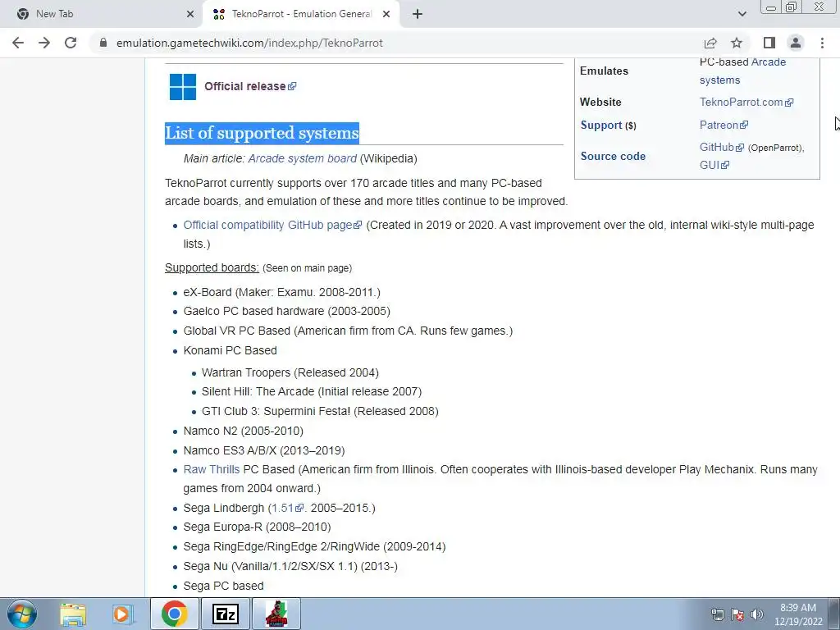Click Namco N2 (2005-2010) item
Screen dimensions: 840x630
(243, 431)
